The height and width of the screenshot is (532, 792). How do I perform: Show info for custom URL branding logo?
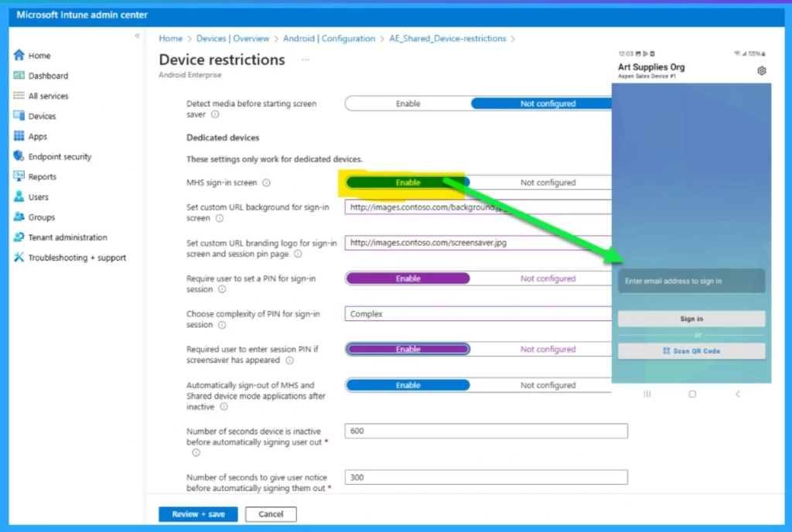tap(298, 254)
